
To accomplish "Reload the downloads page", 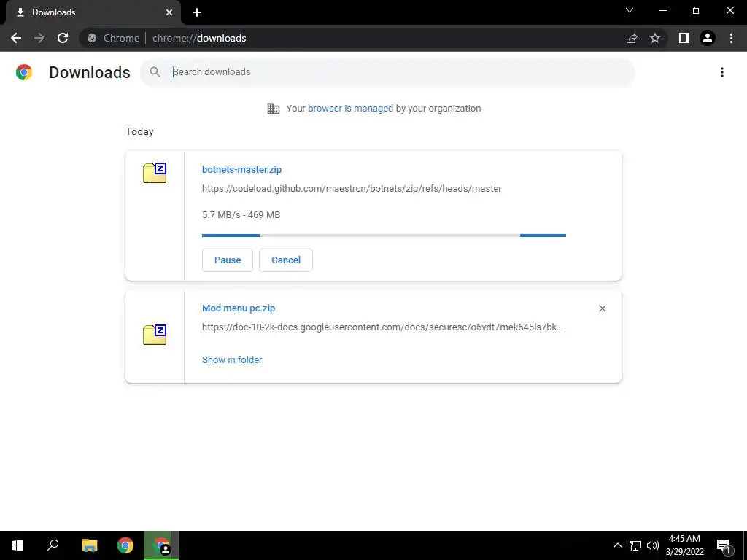I will coord(63,38).
